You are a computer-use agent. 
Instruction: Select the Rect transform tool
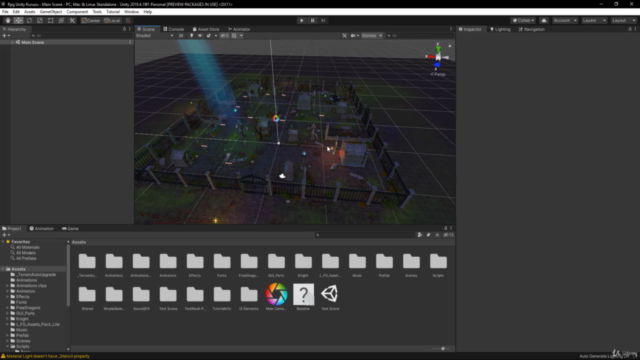51,20
